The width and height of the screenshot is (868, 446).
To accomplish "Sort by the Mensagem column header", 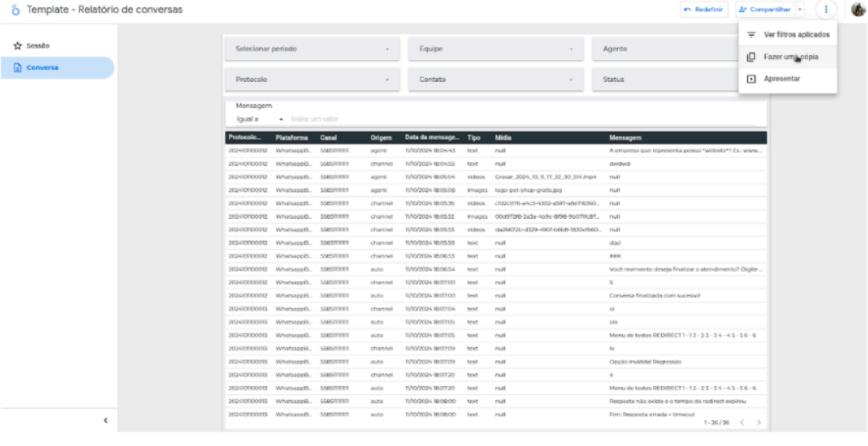I will click(625, 137).
